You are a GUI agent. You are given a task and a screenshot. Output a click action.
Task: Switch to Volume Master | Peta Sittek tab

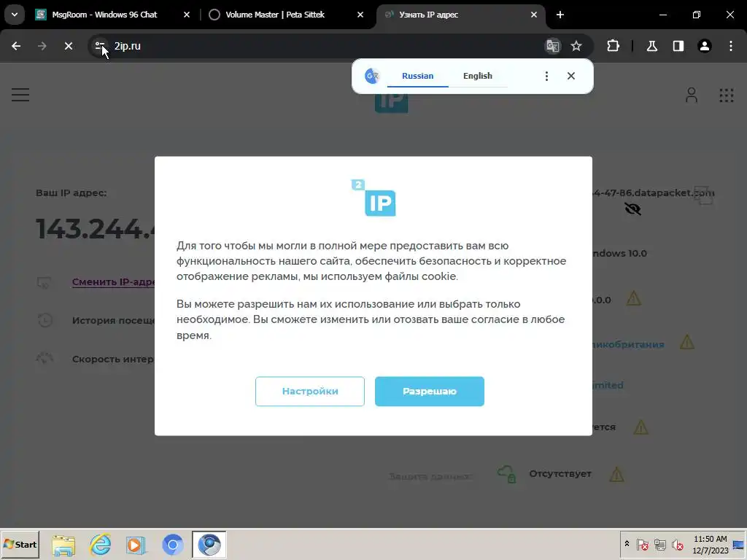click(275, 15)
